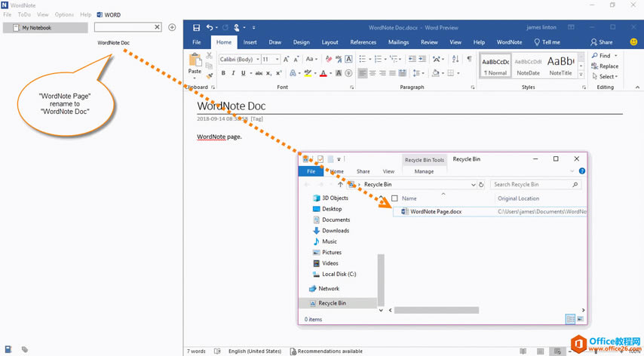Click the show paragraph marks icon
Screen dimensions: 644x356
click(469, 59)
